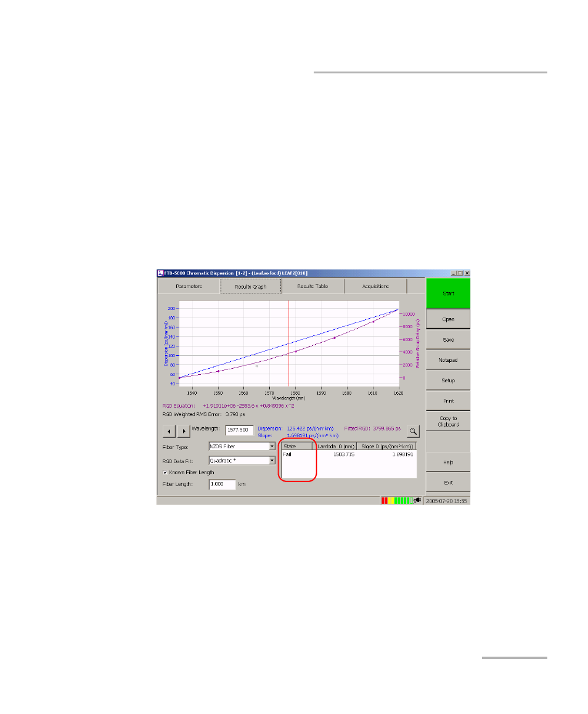588x714 pixels.
Task: Step wavelength down with left arrow
Action: tap(169, 431)
